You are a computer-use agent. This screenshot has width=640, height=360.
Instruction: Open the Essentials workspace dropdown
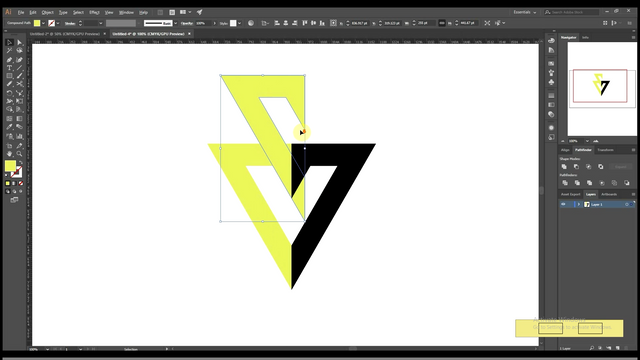[525, 12]
